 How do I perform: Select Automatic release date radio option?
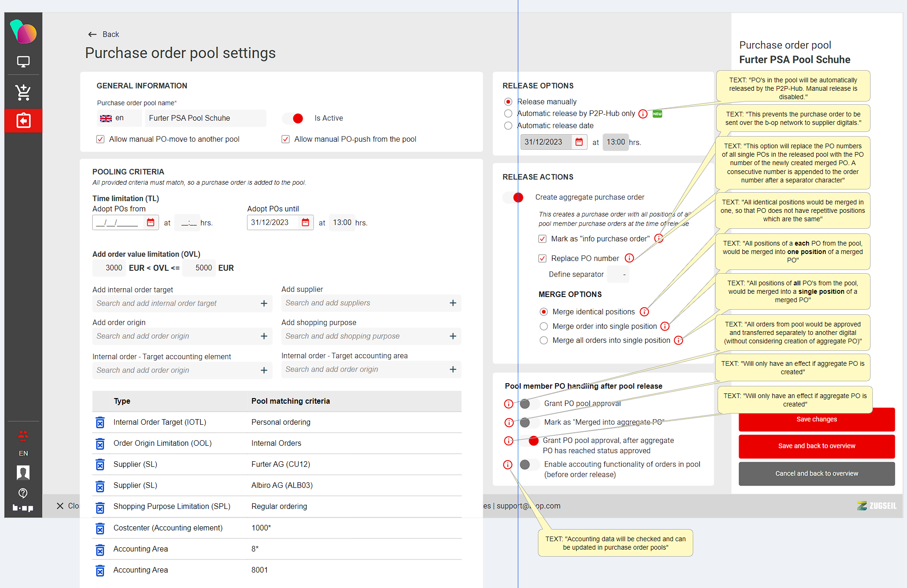point(508,126)
